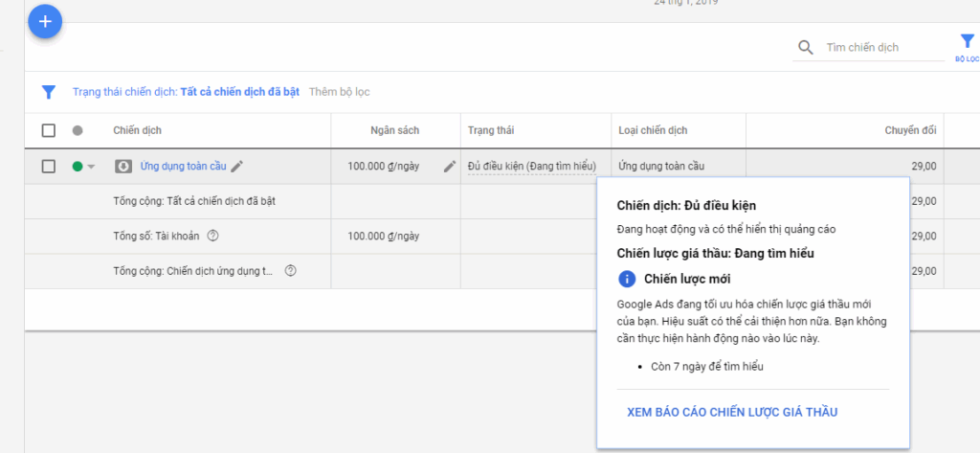Image resolution: width=980 pixels, height=453 pixels.
Task: Click the blue info icon beside Chiến lược mới
Action: (626, 279)
